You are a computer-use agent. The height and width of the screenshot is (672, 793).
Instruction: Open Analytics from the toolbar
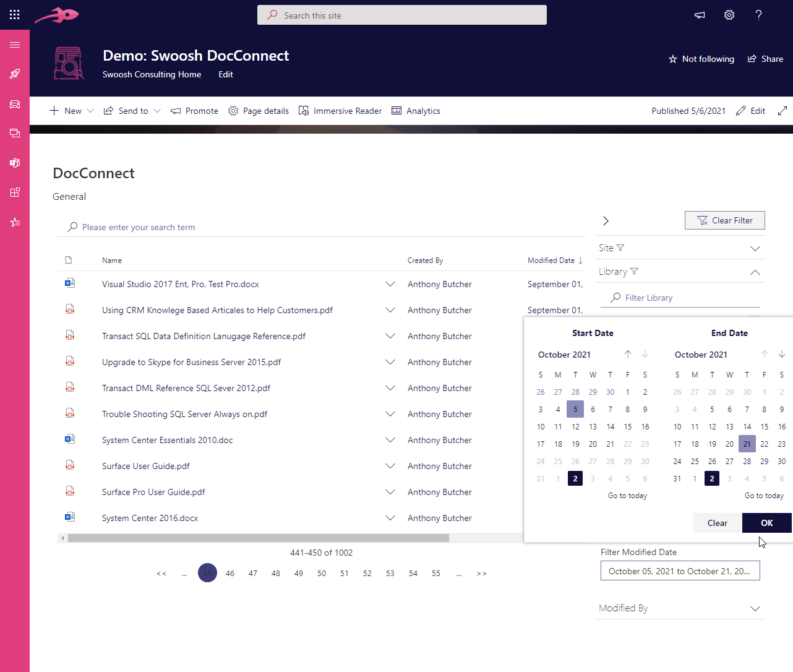pos(416,111)
